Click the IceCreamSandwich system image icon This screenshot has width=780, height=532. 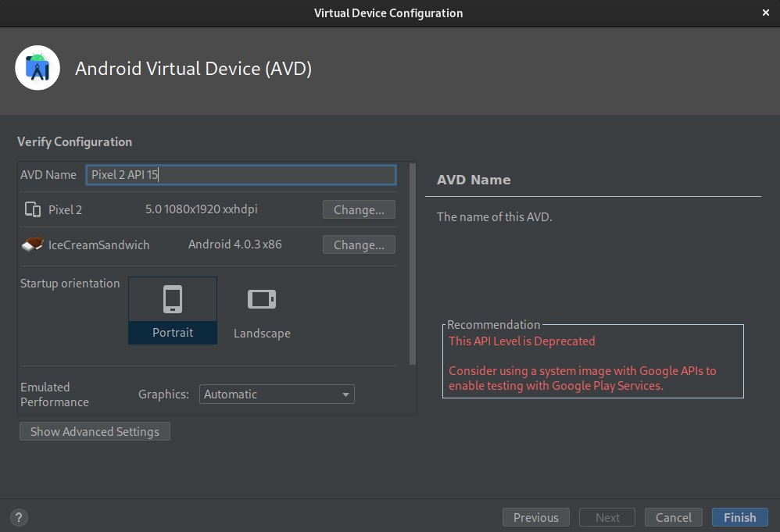[33, 244]
